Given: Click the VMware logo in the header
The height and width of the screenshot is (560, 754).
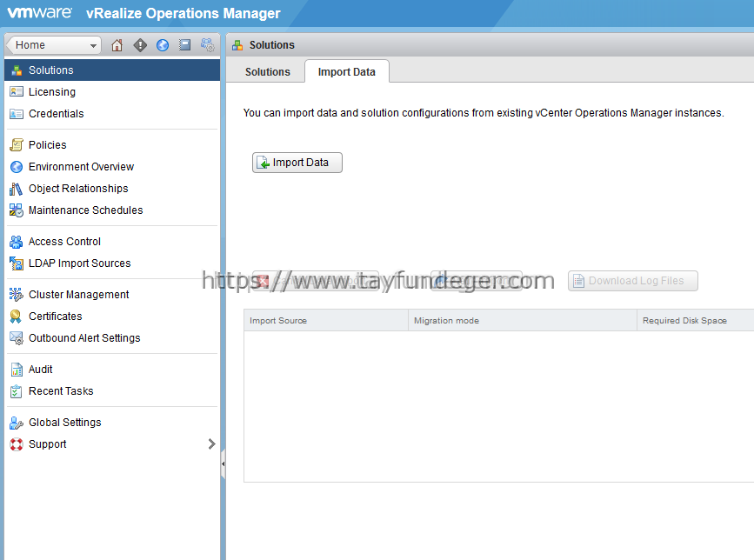Looking at the screenshot, I should 40,13.
